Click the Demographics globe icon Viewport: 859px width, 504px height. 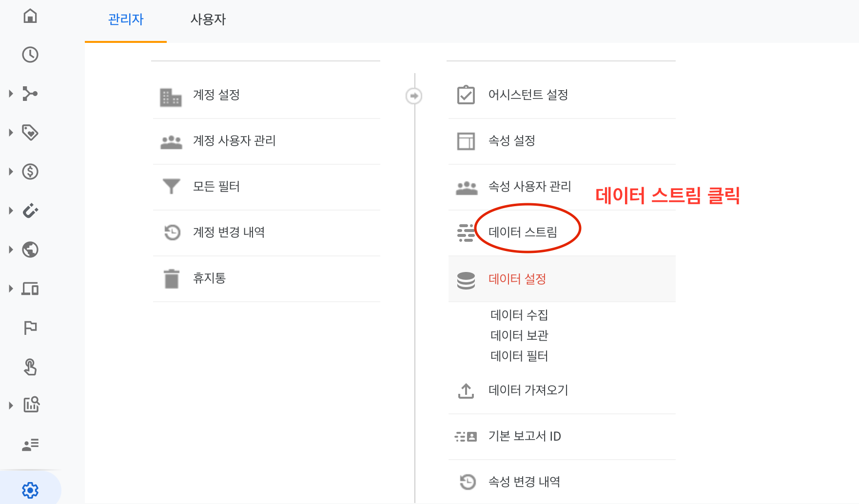[30, 250]
